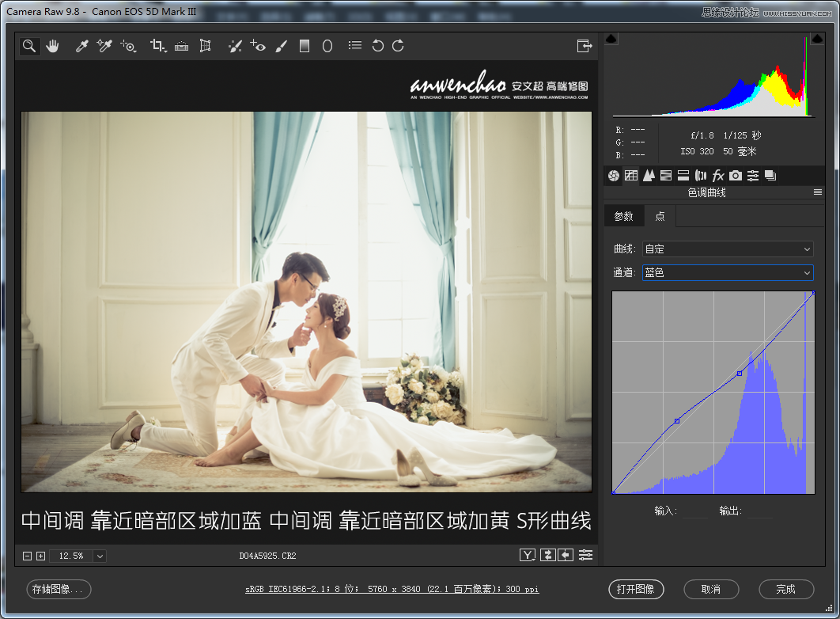Image resolution: width=840 pixels, height=619 pixels.
Task: Select the Hand tool
Action: tap(52, 46)
